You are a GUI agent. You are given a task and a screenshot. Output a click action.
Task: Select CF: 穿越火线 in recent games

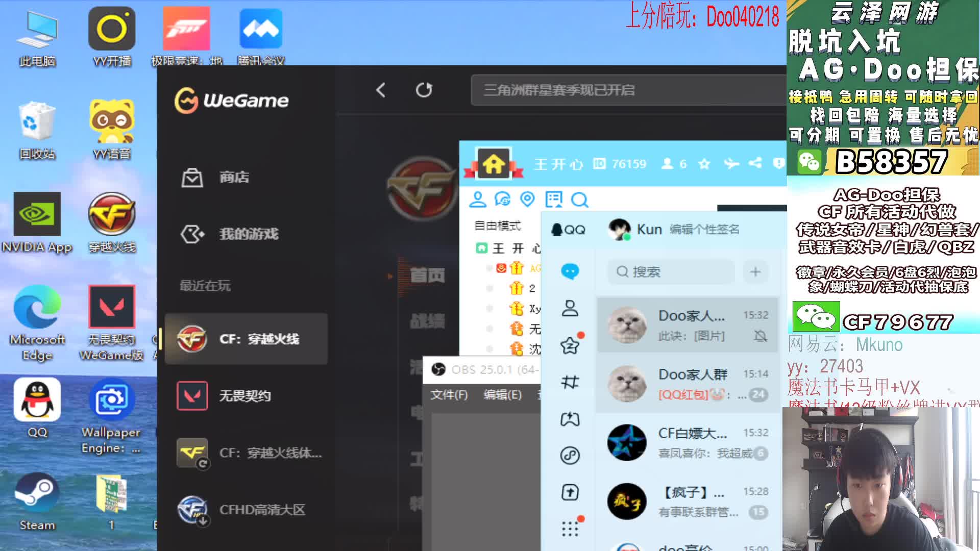[246, 339]
